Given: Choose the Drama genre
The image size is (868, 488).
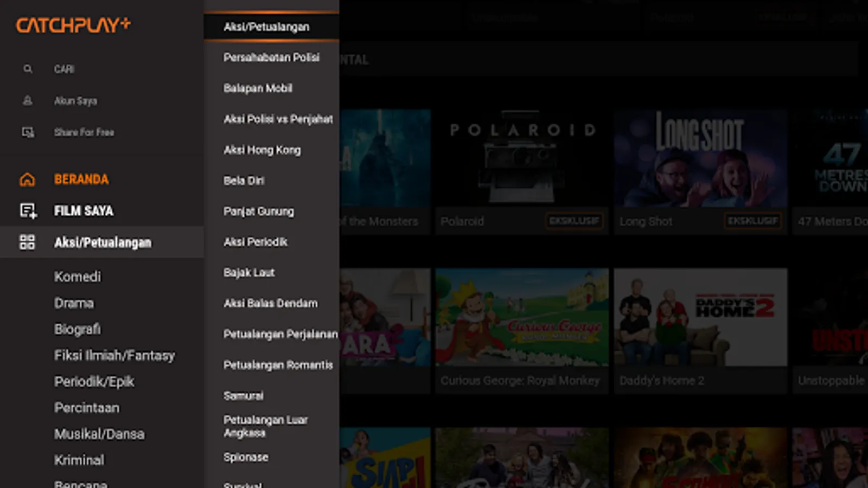Looking at the screenshot, I should [74, 303].
